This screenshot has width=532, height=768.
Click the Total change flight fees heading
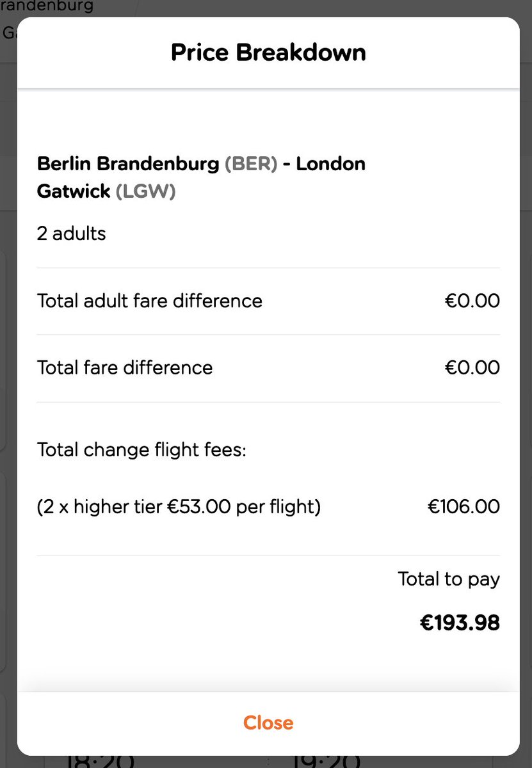141,450
